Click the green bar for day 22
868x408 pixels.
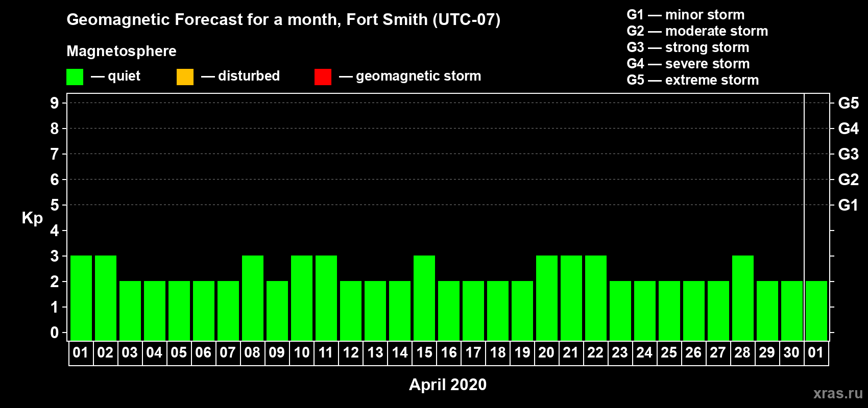point(596,298)
